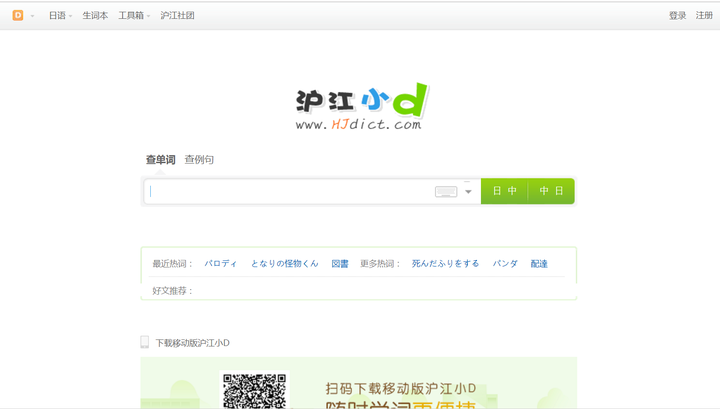Click the orange D logo icon
The height and width of the screenshot is (409, 720).
[17, 15]
